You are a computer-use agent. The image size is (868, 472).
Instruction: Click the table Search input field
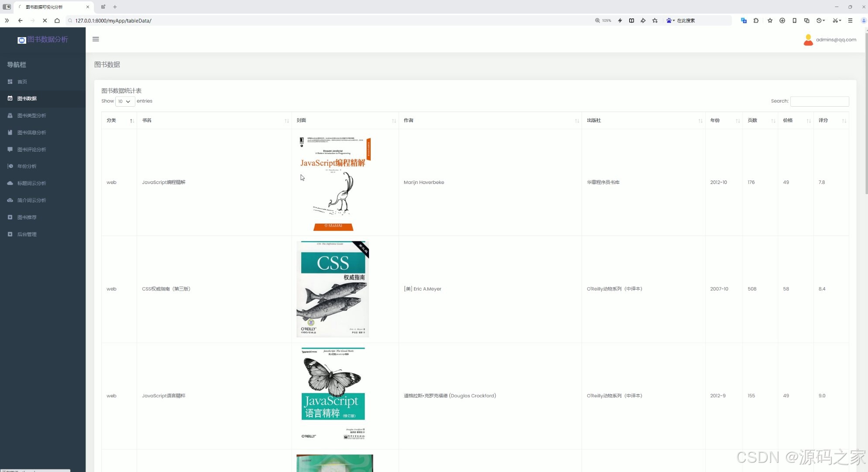[x=820, y=101]
